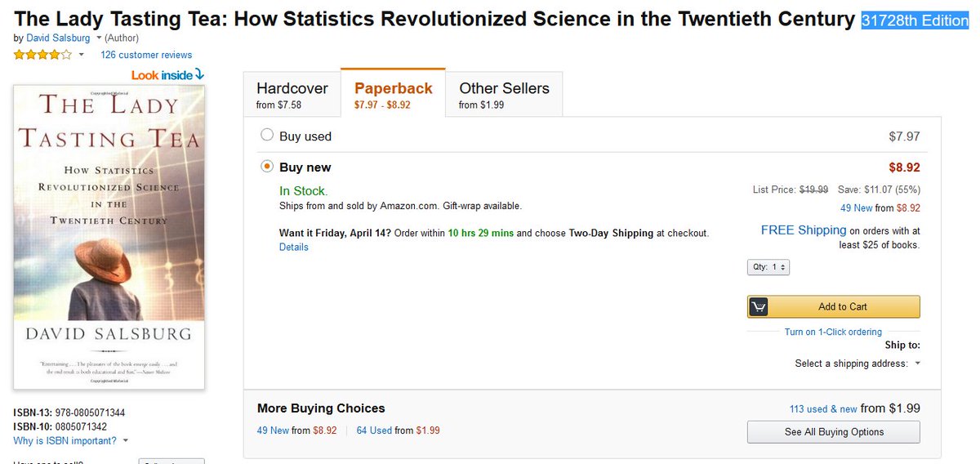
Task: Click the book cover thumbnail image
Action: tap(109, 237)
